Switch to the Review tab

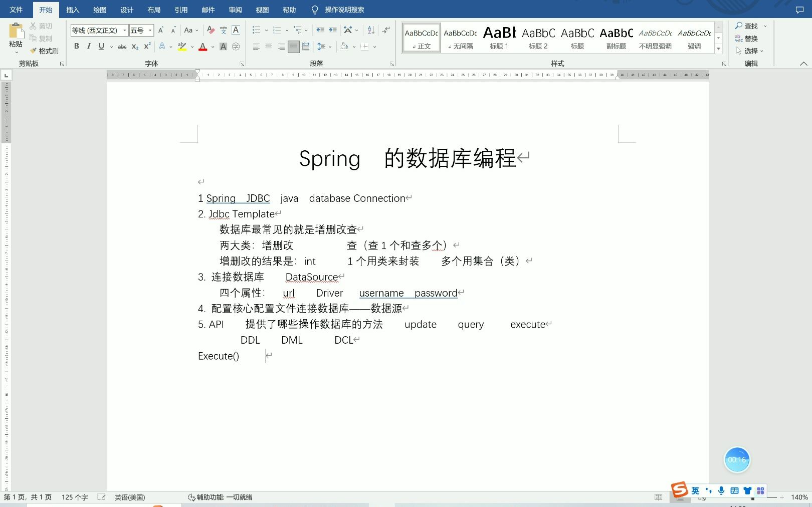(235, 10)
